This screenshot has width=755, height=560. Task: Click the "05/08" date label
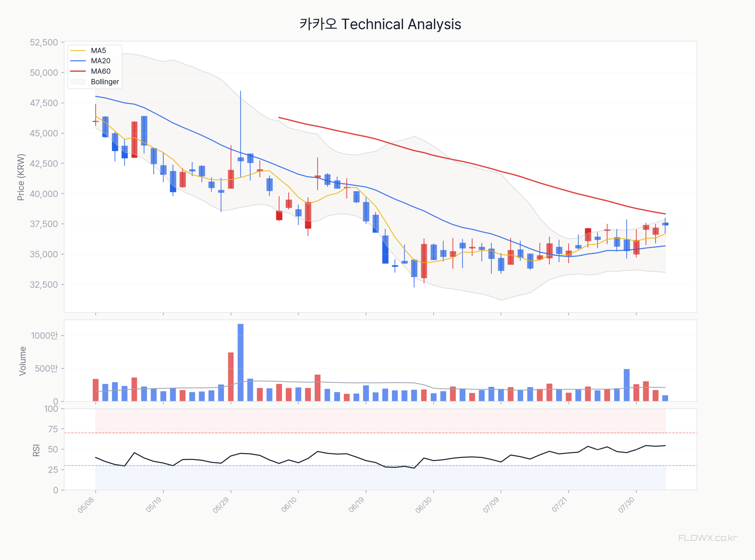(86, 506)
